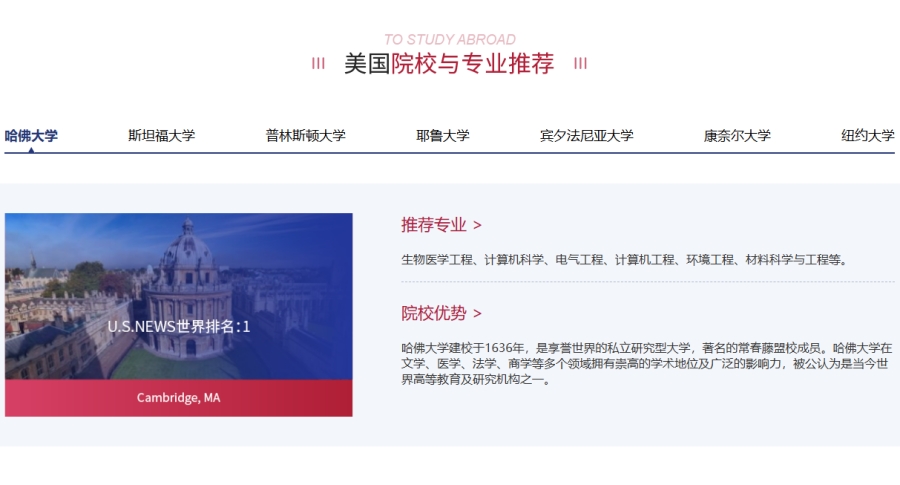Switch to the 斯坦福大学 tab
Viewport: 900px width, 485px height.
(161, 135)
